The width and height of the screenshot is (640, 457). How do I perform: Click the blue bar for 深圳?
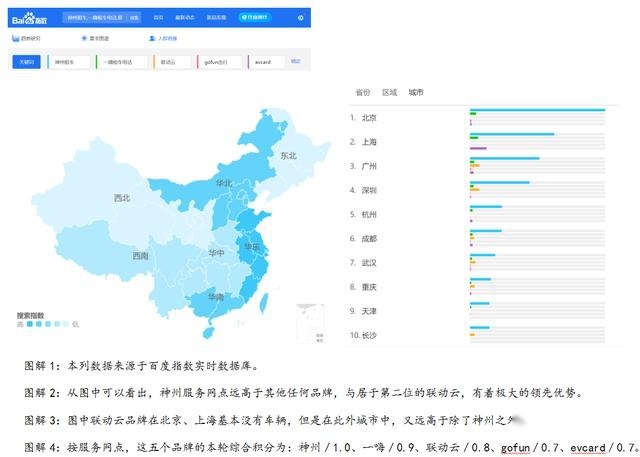coord(500,182)
